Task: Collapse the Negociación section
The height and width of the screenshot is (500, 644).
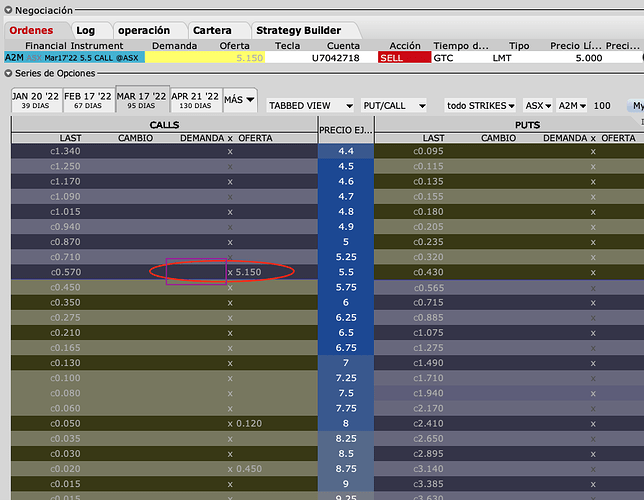Action: 8,10
